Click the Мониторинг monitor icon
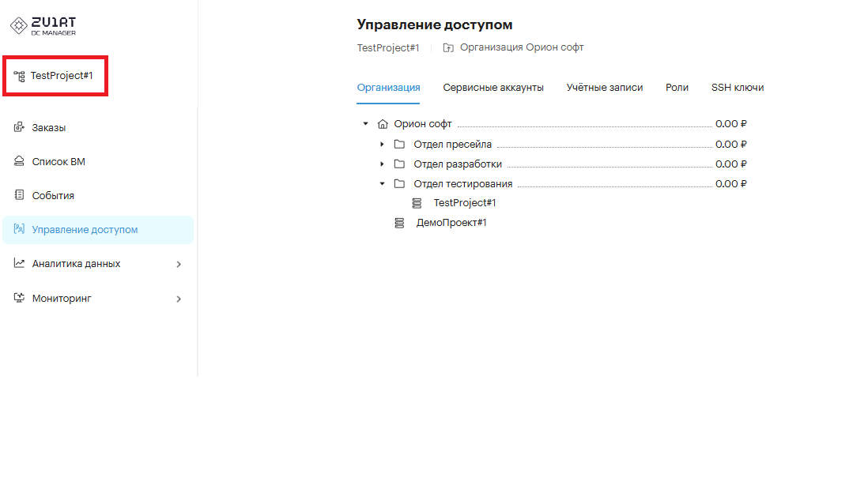The width and height of the screenshot is (868, 482). (x=20, y=298)
